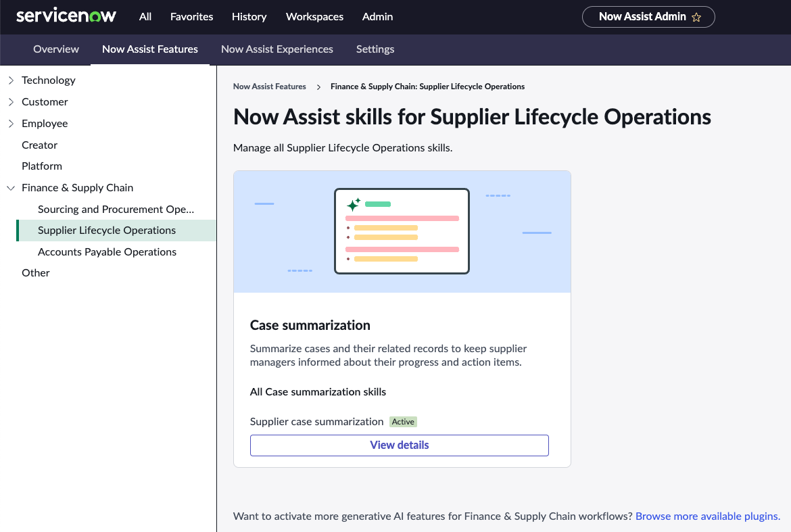Favorite Now Assist Admin with star icon
Viewport: 791px width, 532px height.
pyautogui.click(x=696, y=17)
